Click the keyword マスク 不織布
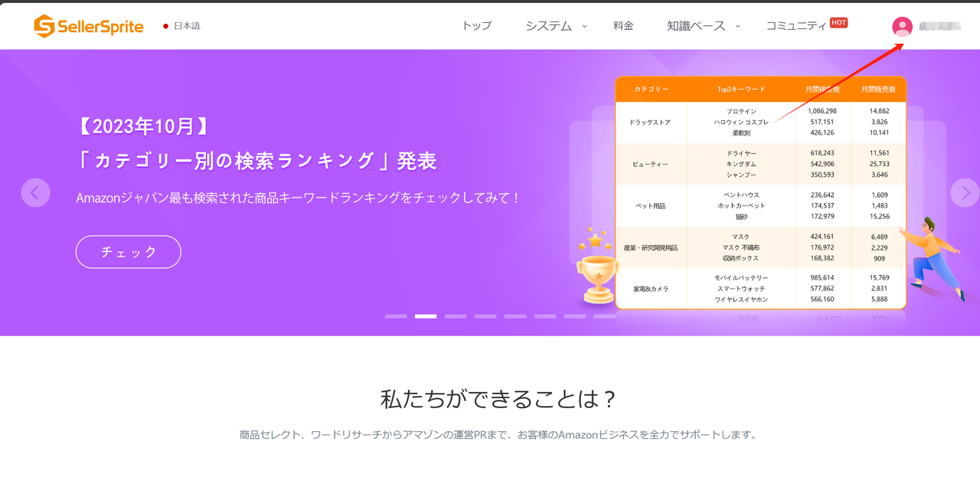Screen dimensions: 980x484 (741, 248)
